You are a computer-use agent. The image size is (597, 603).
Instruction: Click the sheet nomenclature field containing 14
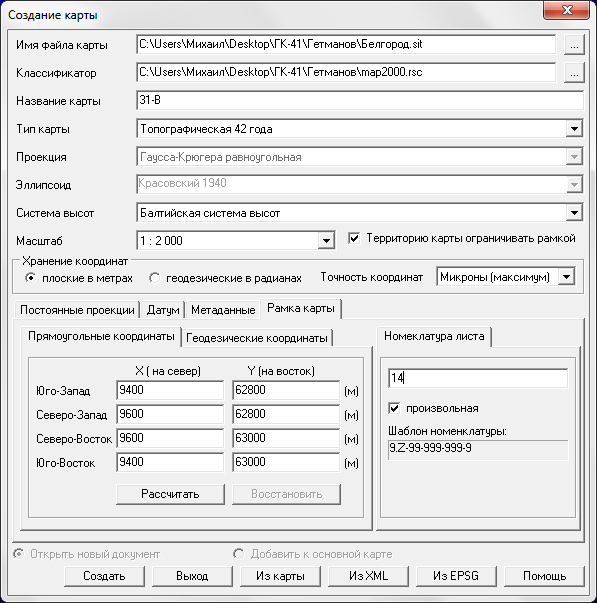click(x=478, y=378)
